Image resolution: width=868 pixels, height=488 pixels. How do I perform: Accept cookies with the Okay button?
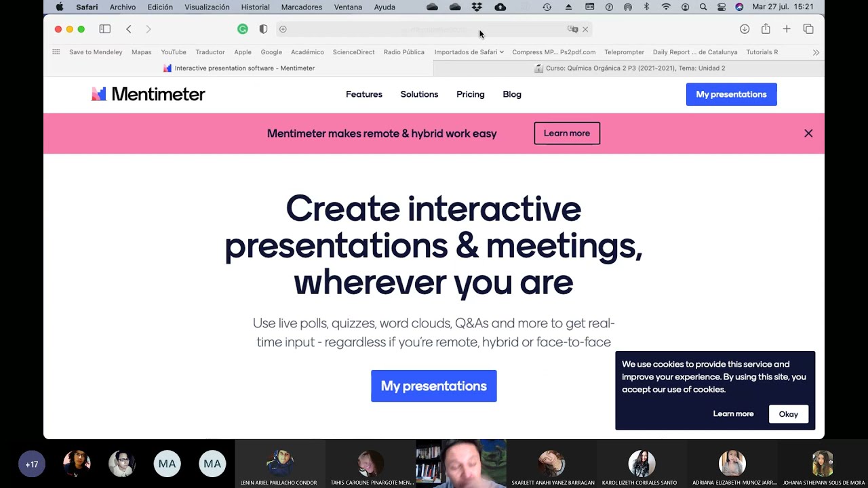point(788,414)
